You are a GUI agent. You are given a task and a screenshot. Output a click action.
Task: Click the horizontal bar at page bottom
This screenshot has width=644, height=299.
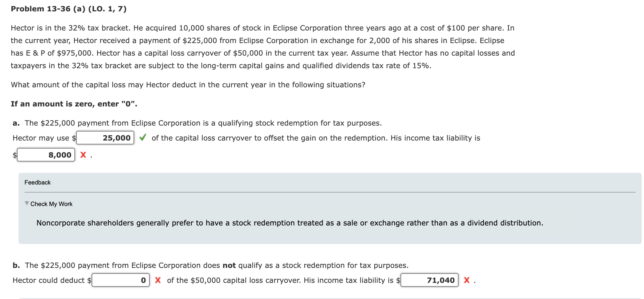pos(322,298)
